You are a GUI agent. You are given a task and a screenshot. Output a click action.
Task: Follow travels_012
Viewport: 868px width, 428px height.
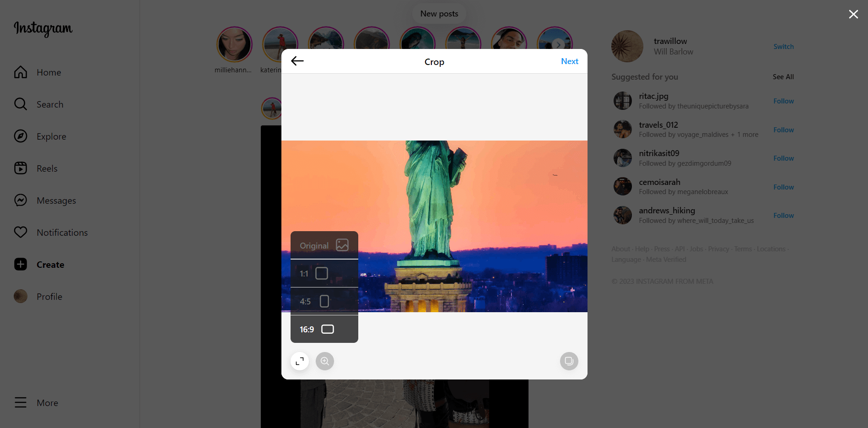tap(783, 130)
